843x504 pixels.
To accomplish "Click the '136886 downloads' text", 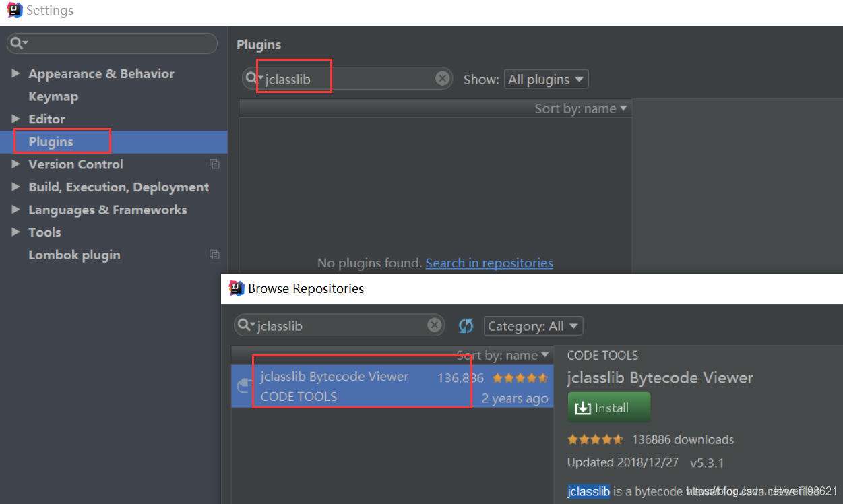I will click(x=683, y=439).
